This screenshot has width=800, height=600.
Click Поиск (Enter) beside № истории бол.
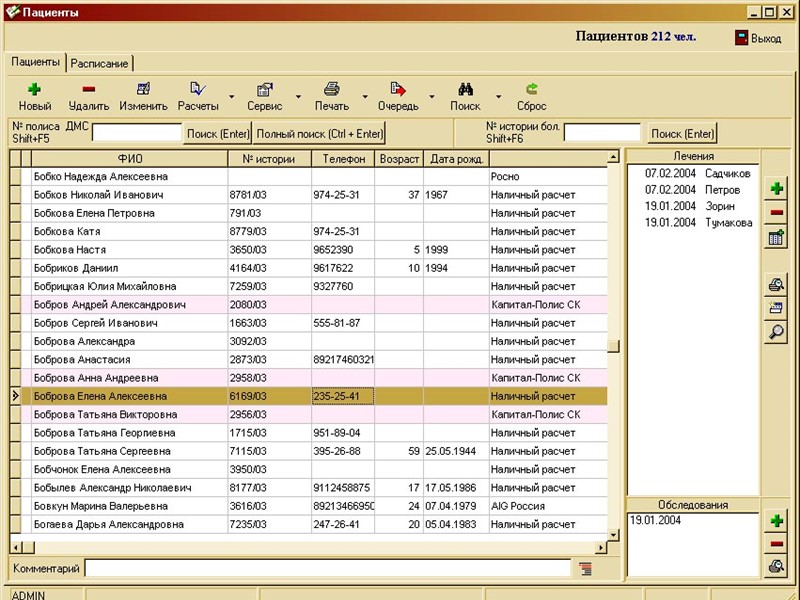coord(683,134)
